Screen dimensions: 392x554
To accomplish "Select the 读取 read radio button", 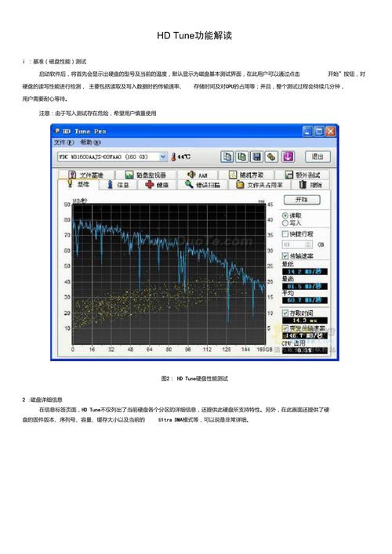I will point(285,215).
